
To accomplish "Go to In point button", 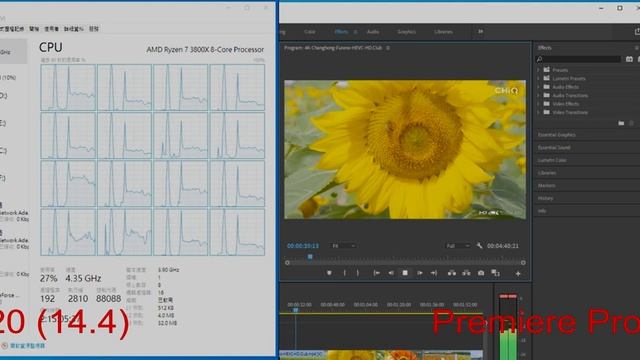I will (x=376, y=273).
